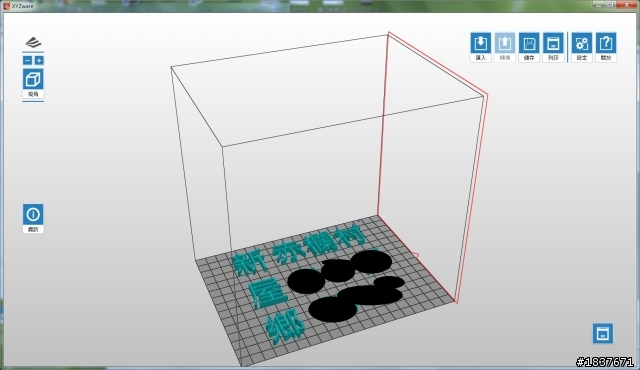The image size is (640, 370).
Task: Click the XYZware app icon in title bar
Action: (x=6, y=6)
